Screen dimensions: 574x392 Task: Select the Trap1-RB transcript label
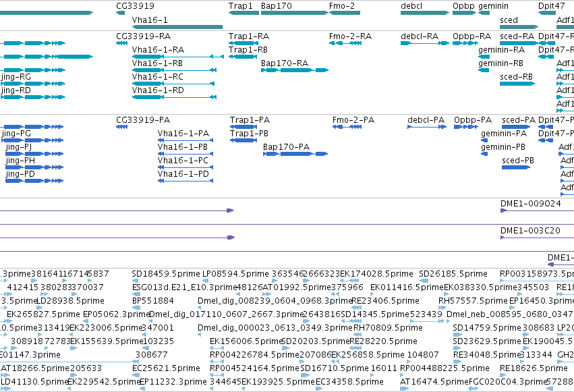[x=248, y=50]
